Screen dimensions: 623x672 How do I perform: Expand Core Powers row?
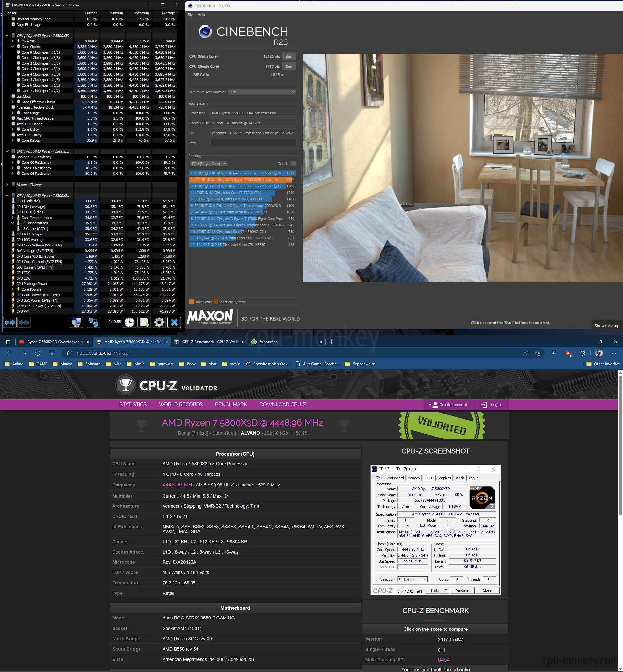click(12, 289)
